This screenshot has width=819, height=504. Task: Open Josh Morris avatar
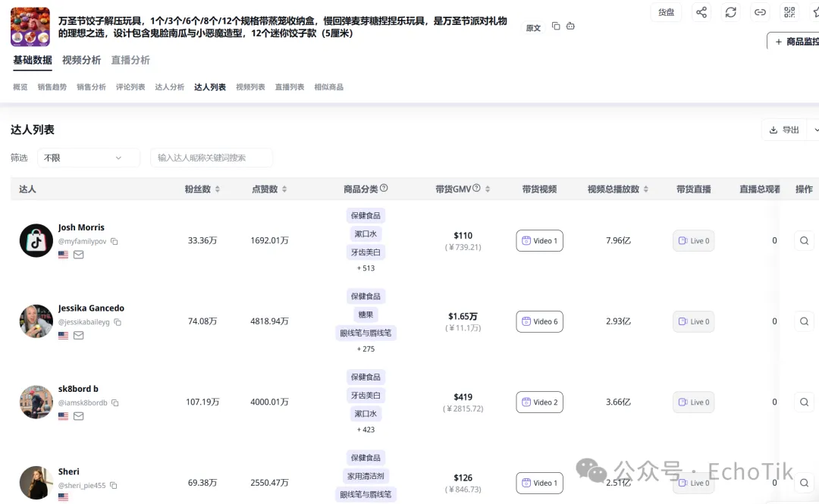click(36, 241)
